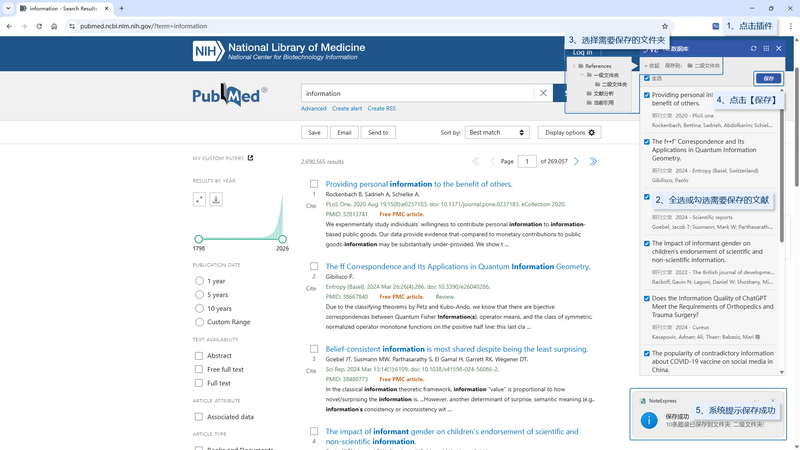Image resolution: width=800 pixels, height=450 pixels.
Task: Open My Custom Filters external link icon
Action: (x=251, y=158)
